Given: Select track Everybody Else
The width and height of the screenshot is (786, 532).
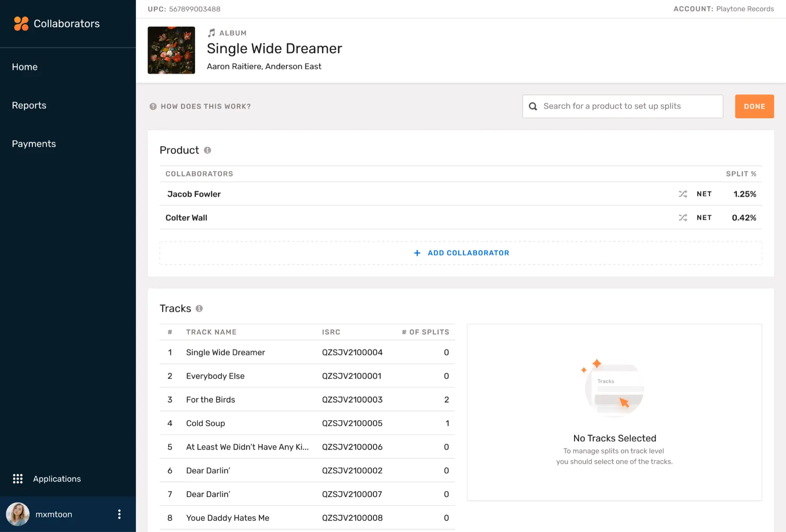Looking at the screenshot, I should pyautogui.click(x=307, y=376).
